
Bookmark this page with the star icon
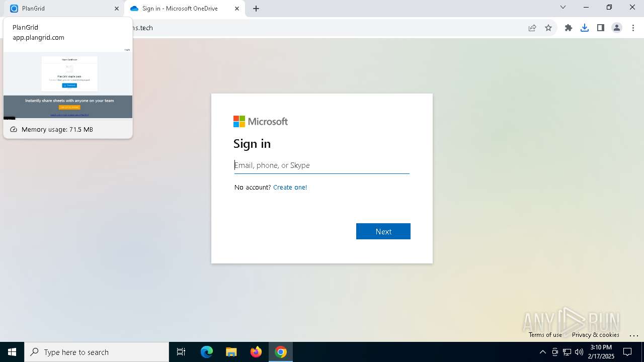click(548, 28)
